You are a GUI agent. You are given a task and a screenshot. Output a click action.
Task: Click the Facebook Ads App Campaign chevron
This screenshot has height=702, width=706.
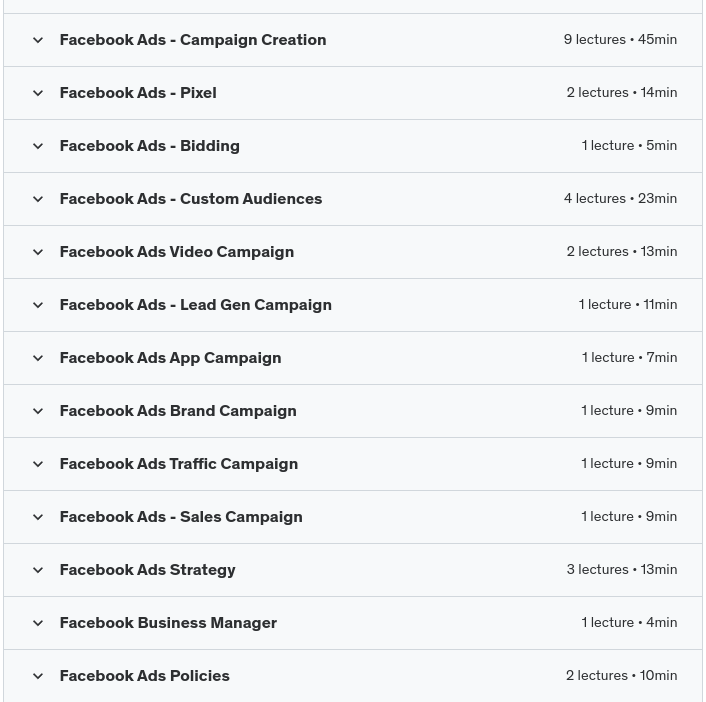(x=38, y=358)
